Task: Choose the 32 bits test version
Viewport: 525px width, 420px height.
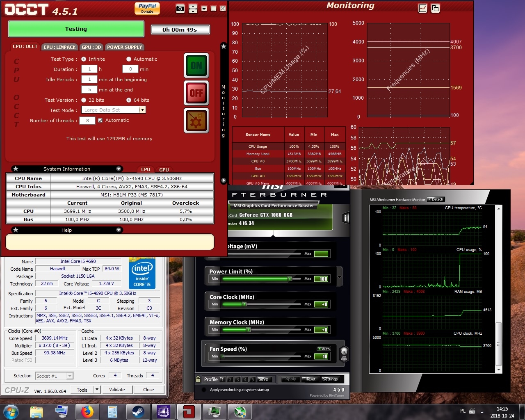Action: pyautogui.click(x=84, y=100)
